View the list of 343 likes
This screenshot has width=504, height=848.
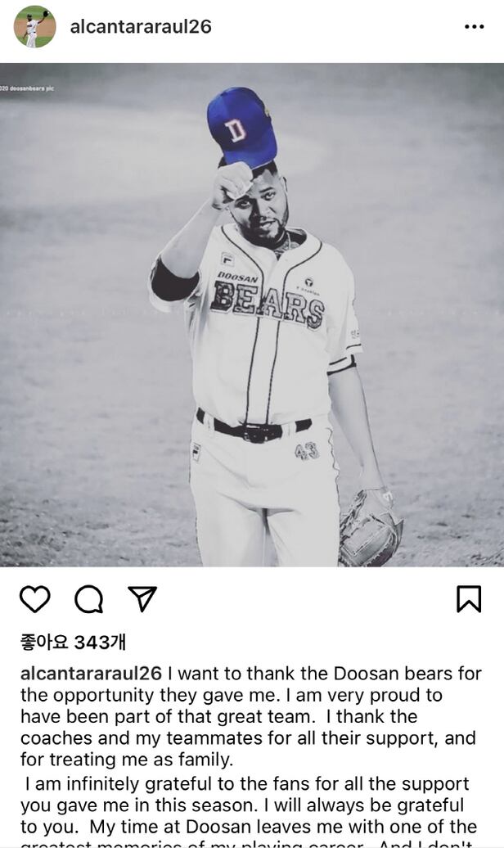tap(73, 642)
